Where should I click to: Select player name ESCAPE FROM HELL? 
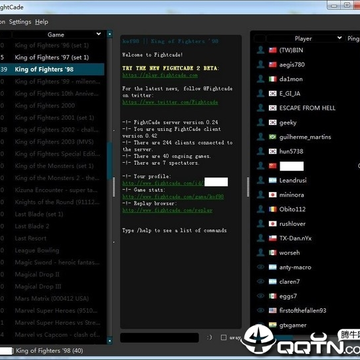(x=307, y=108)
